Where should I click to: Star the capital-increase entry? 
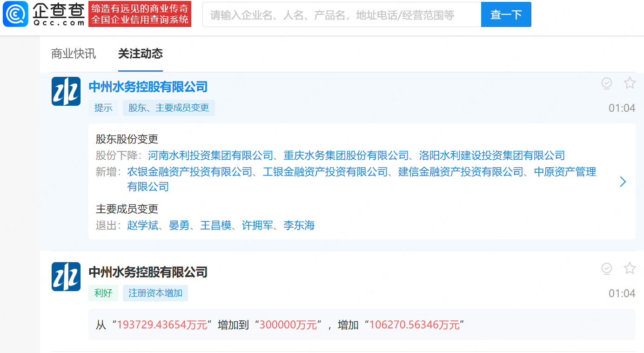click(630, 268)
